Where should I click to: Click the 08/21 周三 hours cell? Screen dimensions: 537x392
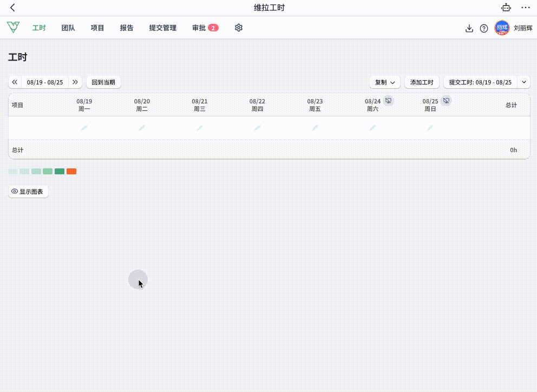(200, 128)
